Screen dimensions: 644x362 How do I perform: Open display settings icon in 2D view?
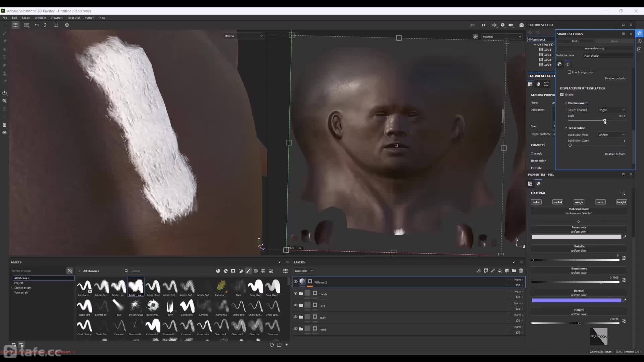click(475, 37)
